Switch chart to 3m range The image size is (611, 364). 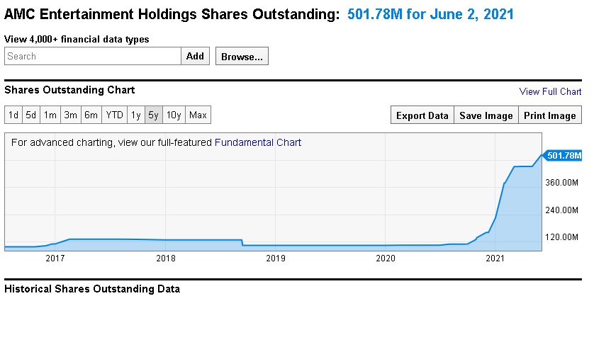70,115
